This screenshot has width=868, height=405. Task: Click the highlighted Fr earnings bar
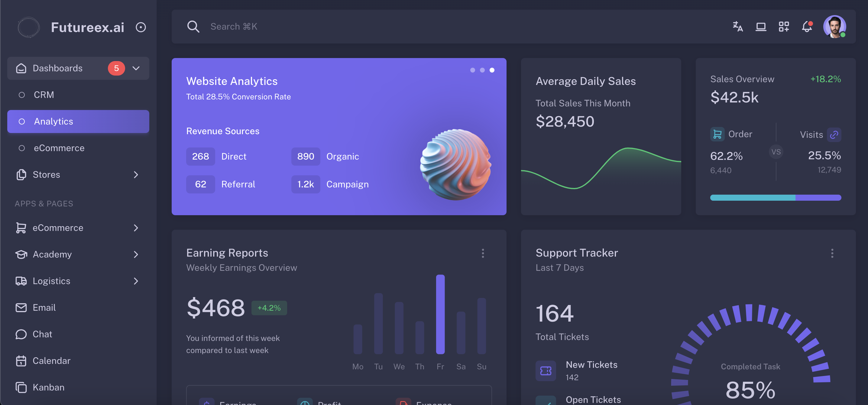click(440, 314)
